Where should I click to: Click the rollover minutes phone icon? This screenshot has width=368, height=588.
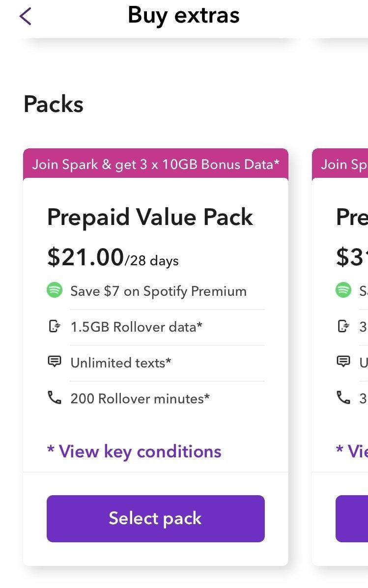pyautogui.click(x=54, y=398)
